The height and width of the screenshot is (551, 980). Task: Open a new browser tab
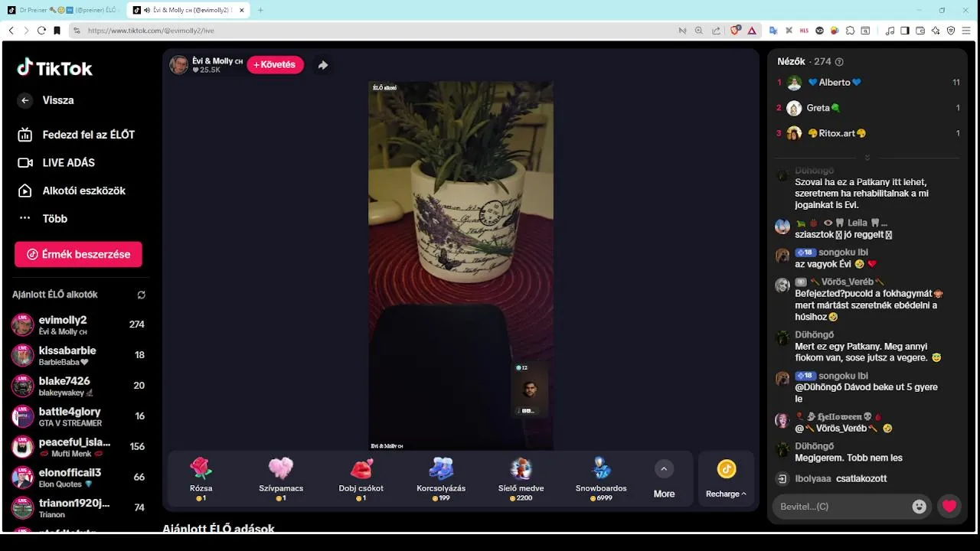pos(260,10)
